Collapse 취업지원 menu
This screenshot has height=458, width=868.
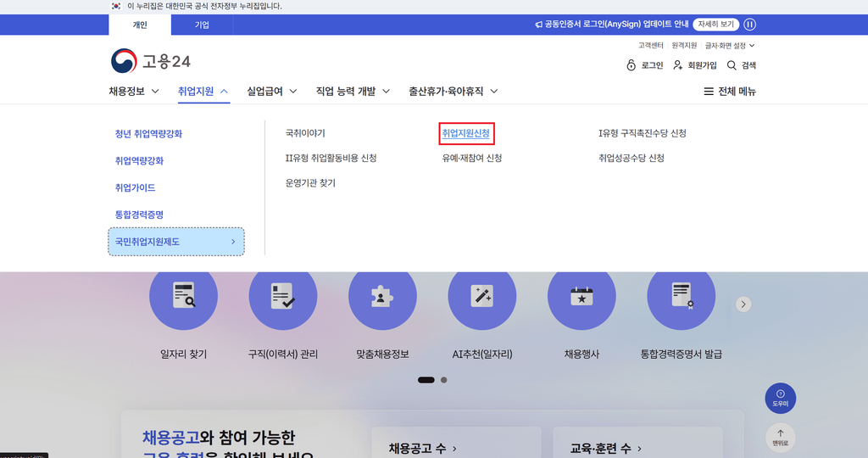click(x=203, y=92)
